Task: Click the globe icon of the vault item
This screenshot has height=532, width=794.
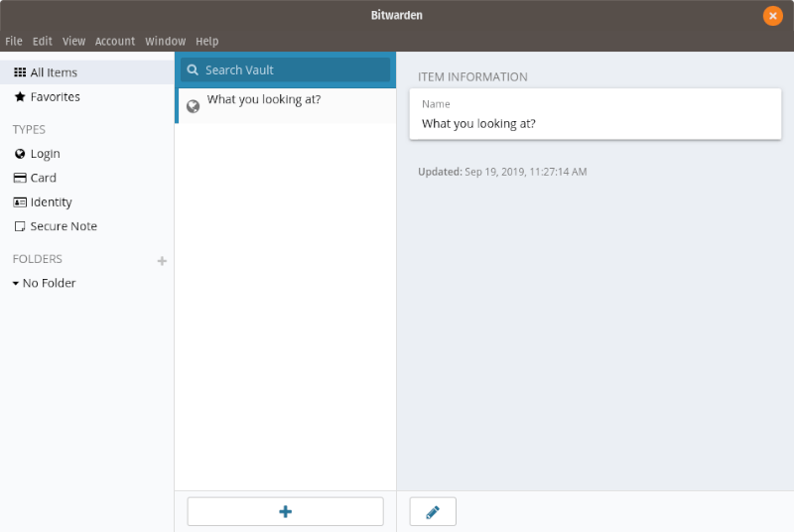Action: 194,106
